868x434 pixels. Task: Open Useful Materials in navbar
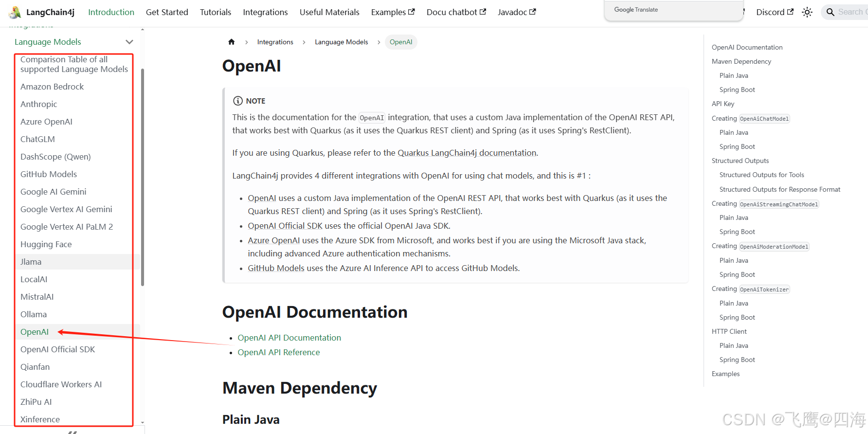point(329,12)
